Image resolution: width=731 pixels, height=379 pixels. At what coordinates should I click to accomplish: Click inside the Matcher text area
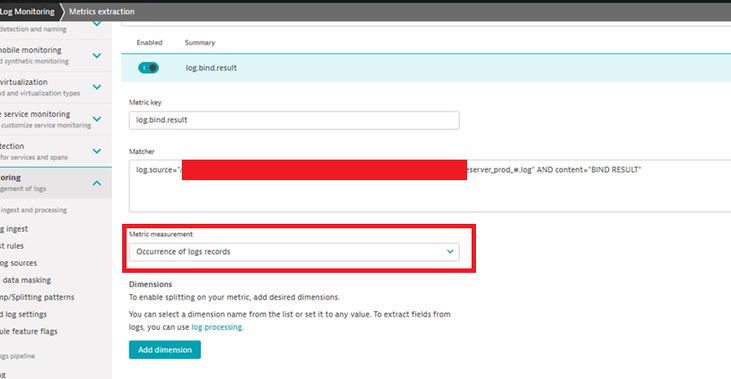point(430,186)
